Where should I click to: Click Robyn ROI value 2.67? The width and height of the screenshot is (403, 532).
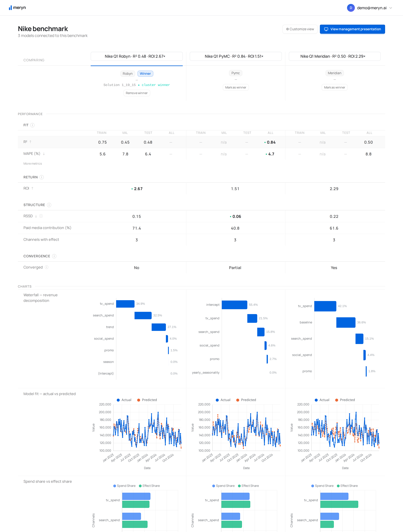(x=138, y=189)
